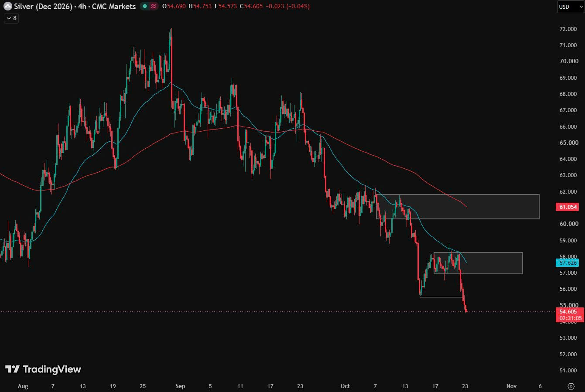Screen dimensions: 585x392
Task: Select the red 61.054 moving average label
Action: pos(568,207)
